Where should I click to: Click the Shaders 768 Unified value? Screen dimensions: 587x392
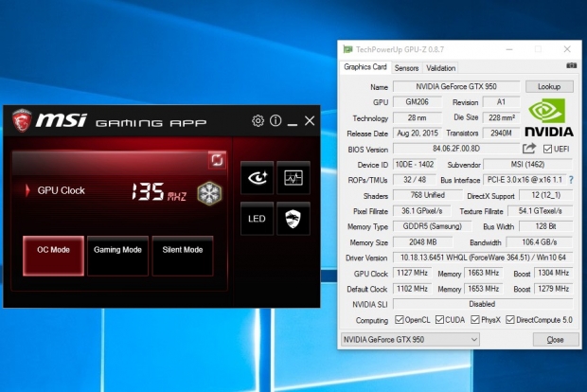[x=428, y=195]
